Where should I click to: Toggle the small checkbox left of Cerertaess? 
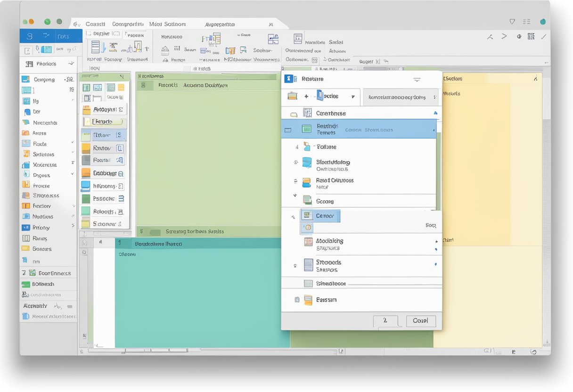(294, 114)
